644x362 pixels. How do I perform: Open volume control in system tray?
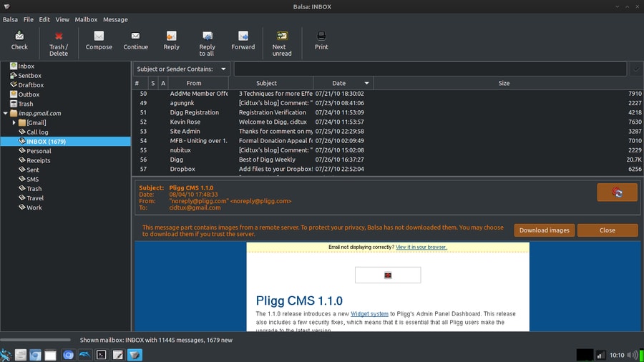pyautogui.click(x=630, y=355)
